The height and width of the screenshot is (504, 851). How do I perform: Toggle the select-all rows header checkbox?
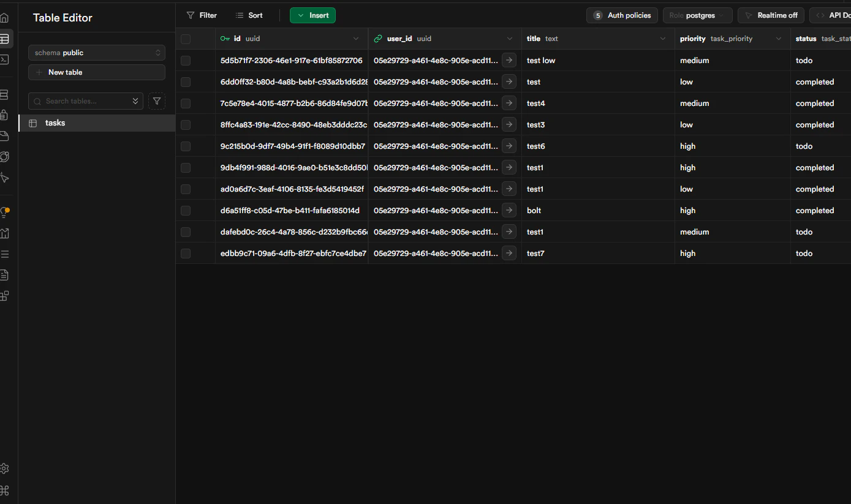[186, 39]
